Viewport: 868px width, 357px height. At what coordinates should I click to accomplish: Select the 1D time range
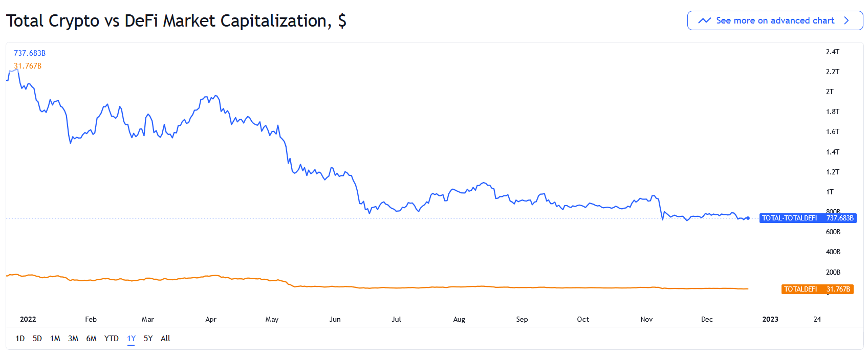pyautogui.click(x=20, y=339)
